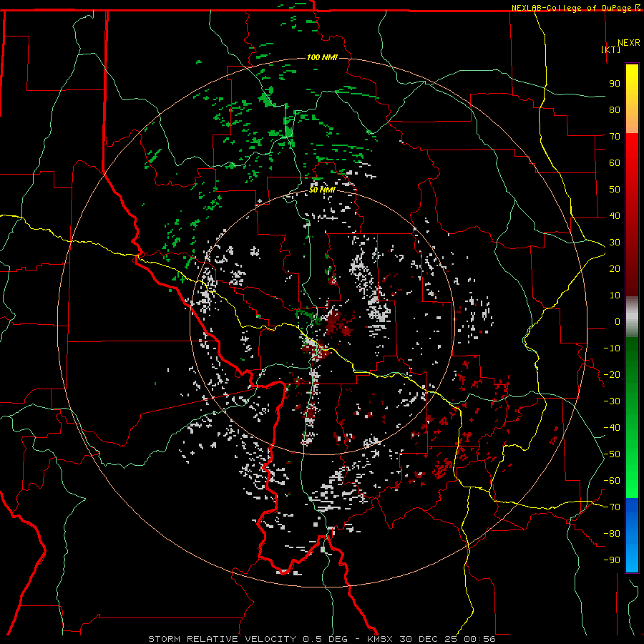This screenshot has height=644, width=644.
Task: Click the blue bottom segment of color bar
Action: [632, 535]
